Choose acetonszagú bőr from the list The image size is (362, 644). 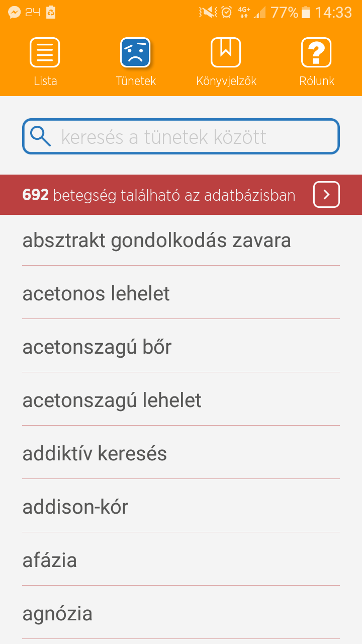pyautogui.click(x=98, y=347)
